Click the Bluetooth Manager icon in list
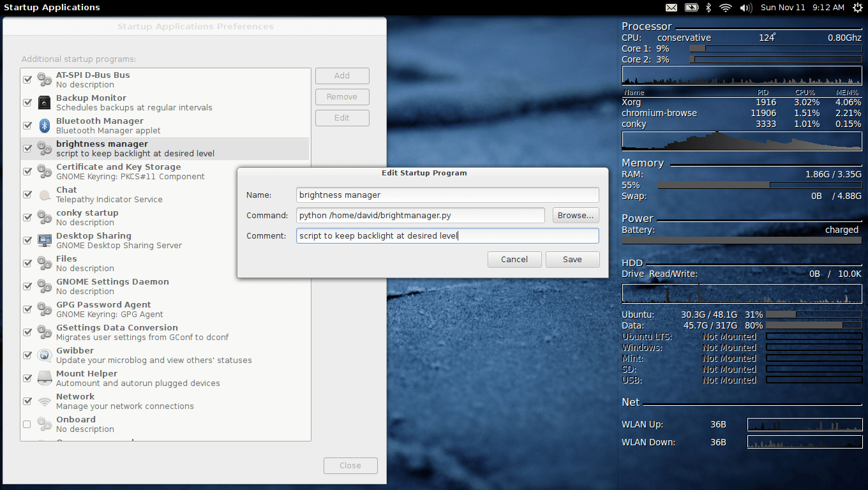Viewport: 868px width, 490px height. (x=45, y=126)
